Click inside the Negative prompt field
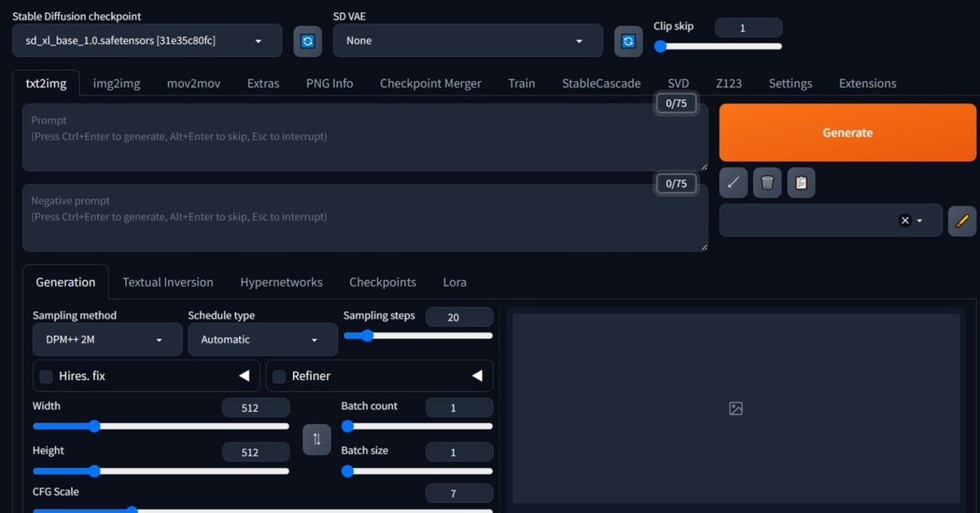980x513 pixels. click(x=365, y=216)
